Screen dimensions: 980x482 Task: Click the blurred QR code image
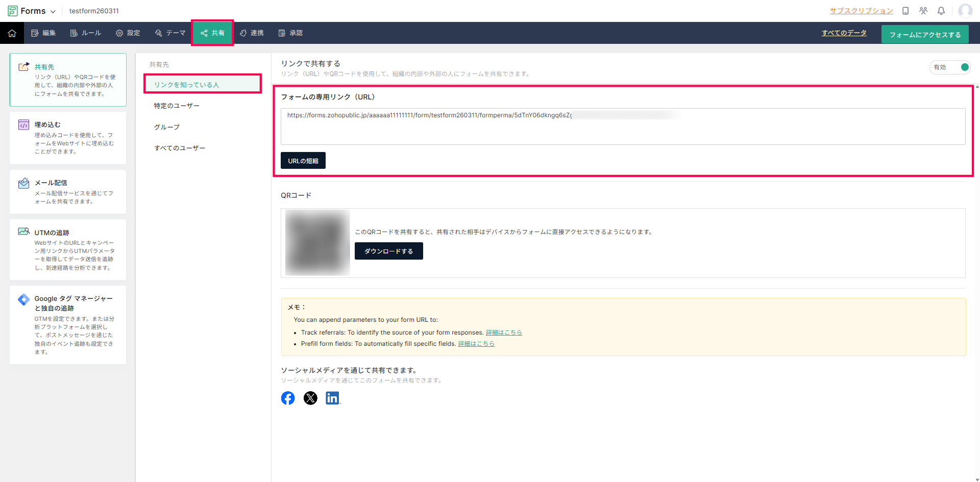(317, 242)
